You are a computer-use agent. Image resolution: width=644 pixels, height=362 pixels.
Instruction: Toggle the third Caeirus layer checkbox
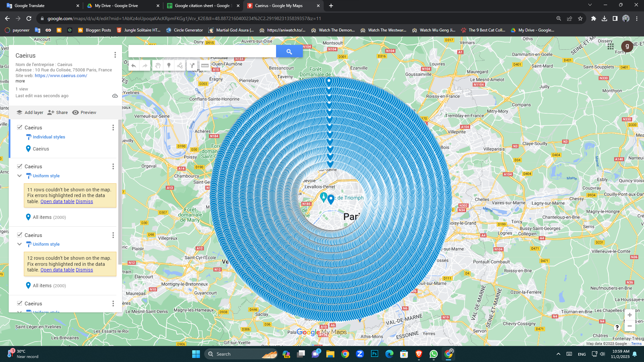(20, 235)
